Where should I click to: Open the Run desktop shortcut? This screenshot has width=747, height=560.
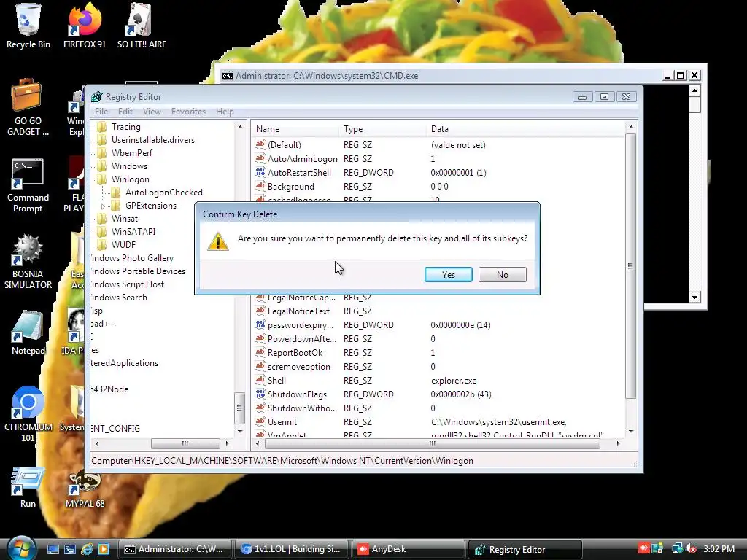point(28,486)
